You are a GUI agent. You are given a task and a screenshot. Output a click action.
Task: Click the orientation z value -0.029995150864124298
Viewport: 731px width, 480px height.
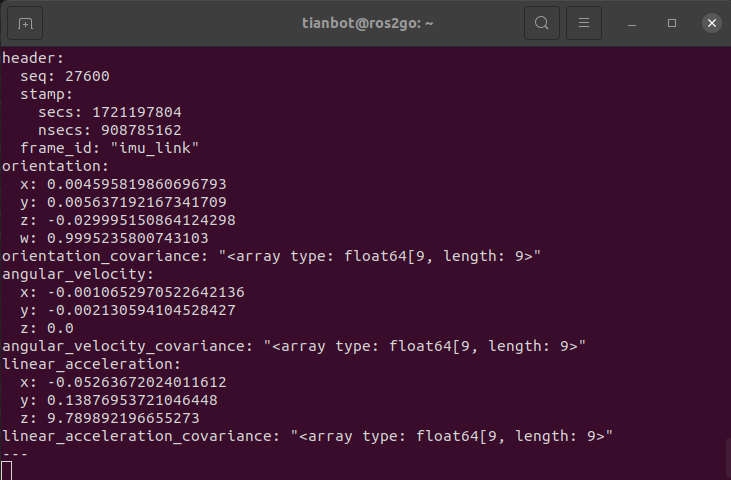144,220
